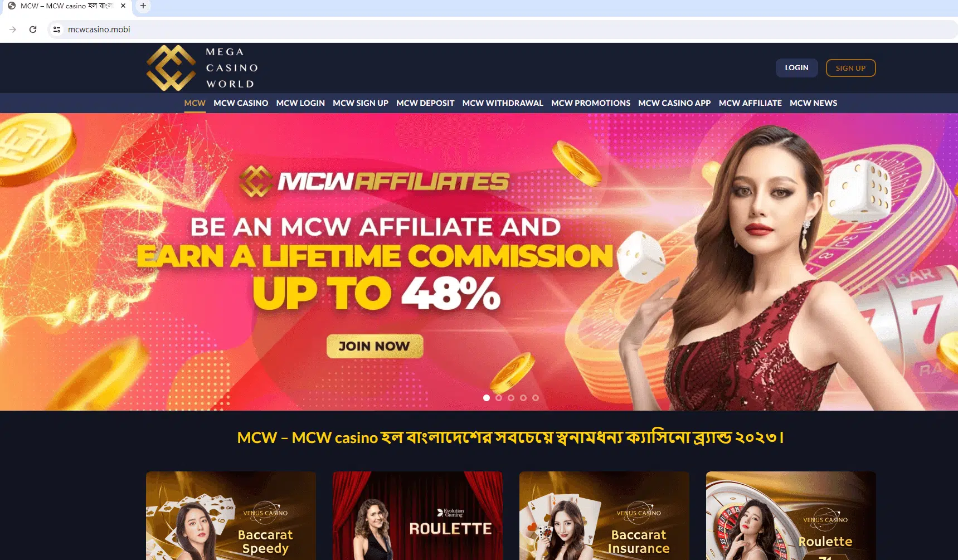Select the second carousel slide dot
958x560 pixels.
click(499, 398)
